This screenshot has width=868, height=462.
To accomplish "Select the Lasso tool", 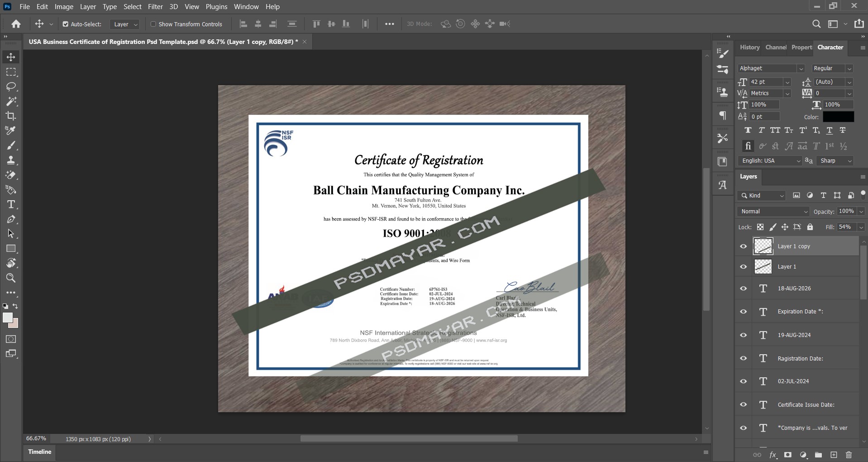I will 11,87.
